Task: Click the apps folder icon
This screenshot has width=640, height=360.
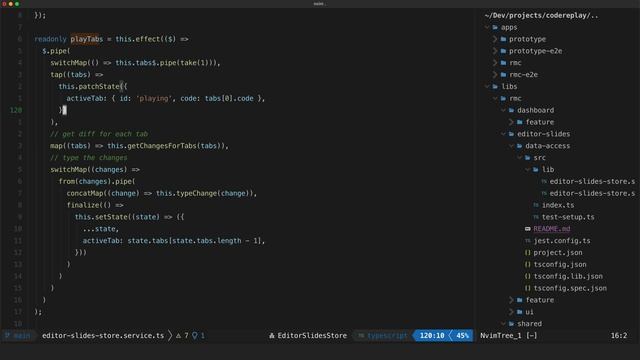Action: [x=495, y=27]
